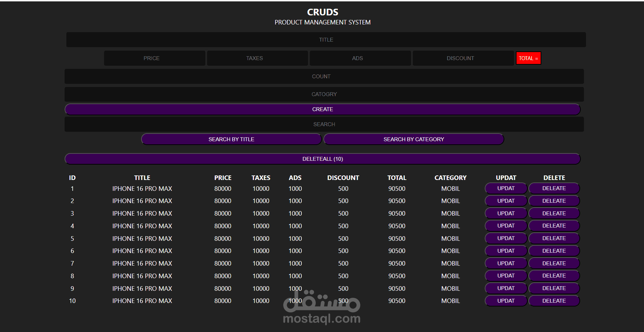Remove product ID 10 with DELEATE
Viewport: 644px width, 332px height.
click(554, 301)
